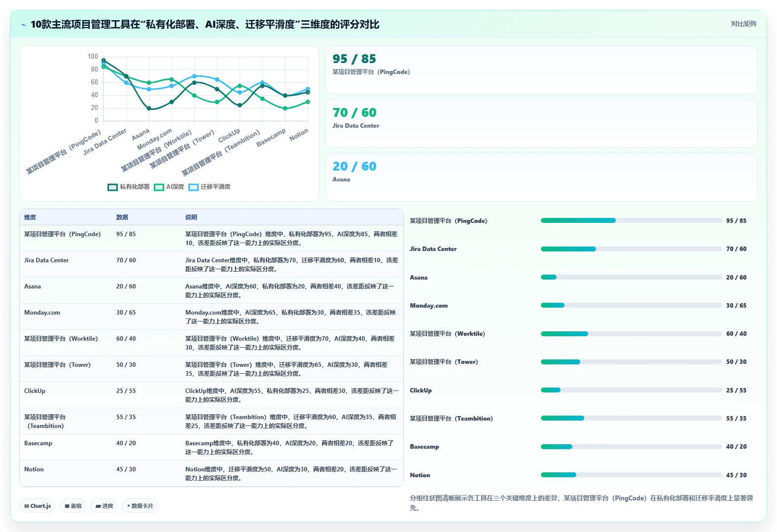Screen dimensions: 777x532
Task: Toggle the 私有化部署 legend swatch
Action: click(x=113, y=187)
